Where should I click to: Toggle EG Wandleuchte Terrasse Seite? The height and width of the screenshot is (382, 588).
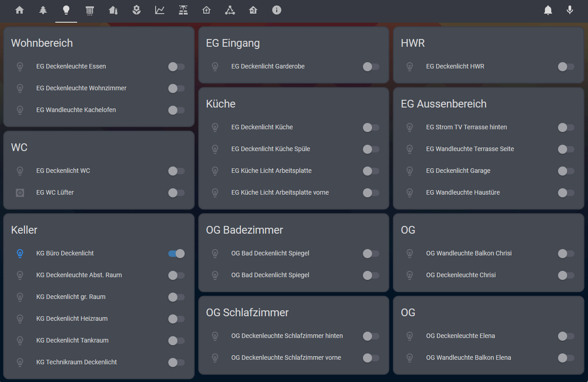(x=566, y=149)
